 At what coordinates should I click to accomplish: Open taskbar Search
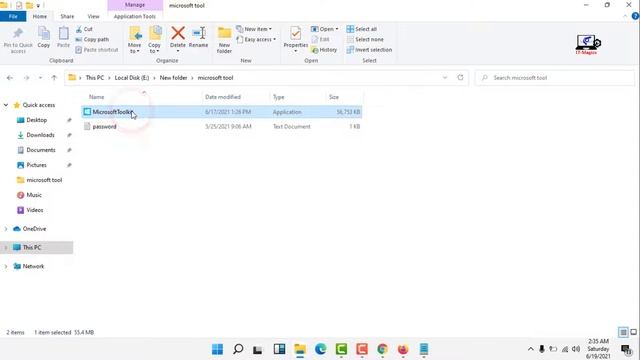(x=238, y=349)
